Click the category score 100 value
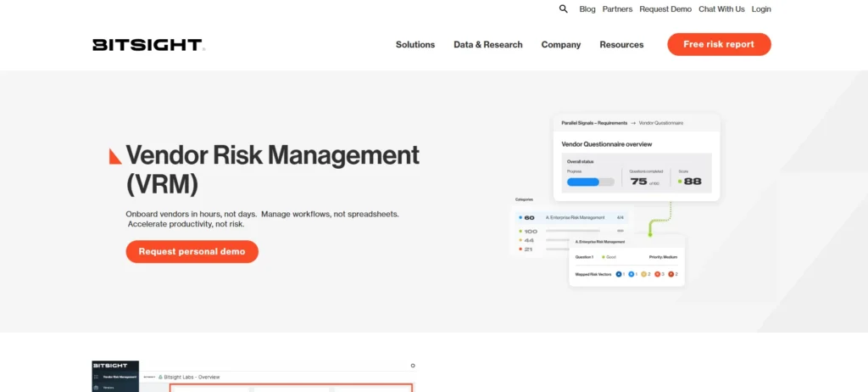Screen dimensions: 868x392 pyautogui.click(x=531, y=231)
